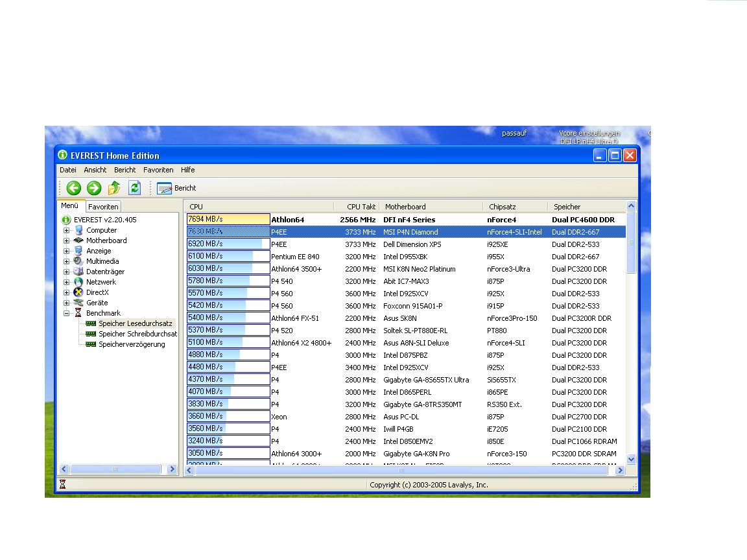
Task: Click the EVEREST title bar app icon
Action: [62, 156]
